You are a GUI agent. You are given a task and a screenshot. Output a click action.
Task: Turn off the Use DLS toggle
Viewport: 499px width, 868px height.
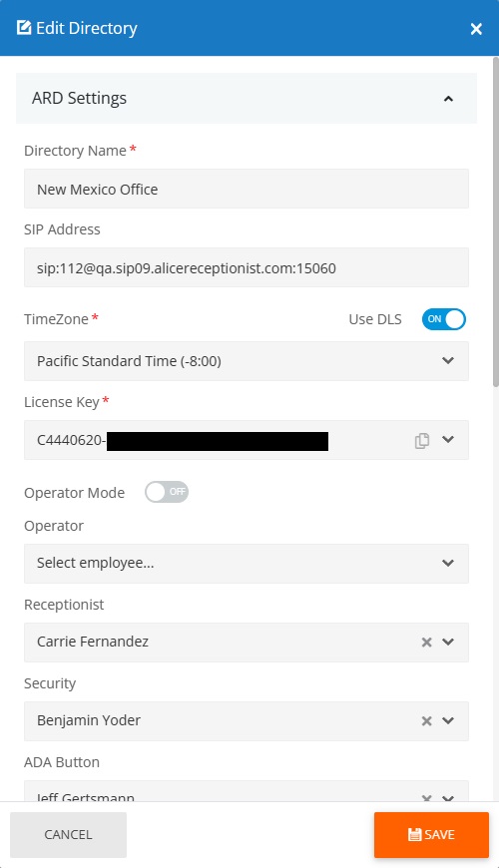coord(444,319)
